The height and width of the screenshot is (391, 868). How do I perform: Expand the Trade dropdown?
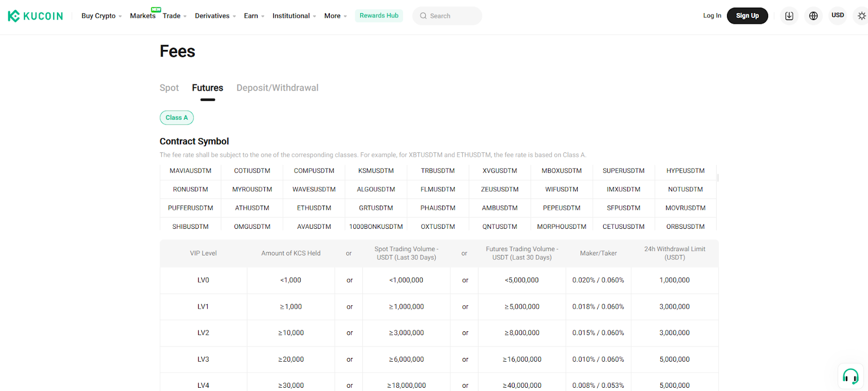click(175, 16)
